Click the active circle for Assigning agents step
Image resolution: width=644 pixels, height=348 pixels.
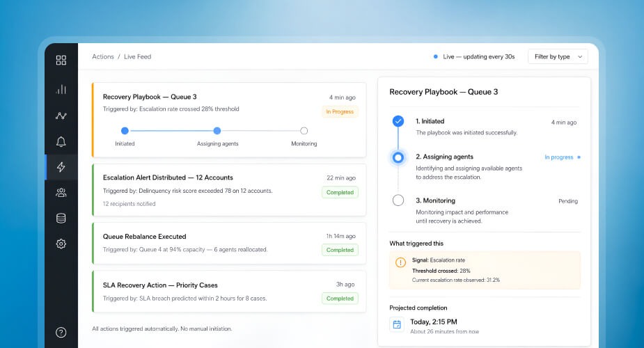coord(398,157)
